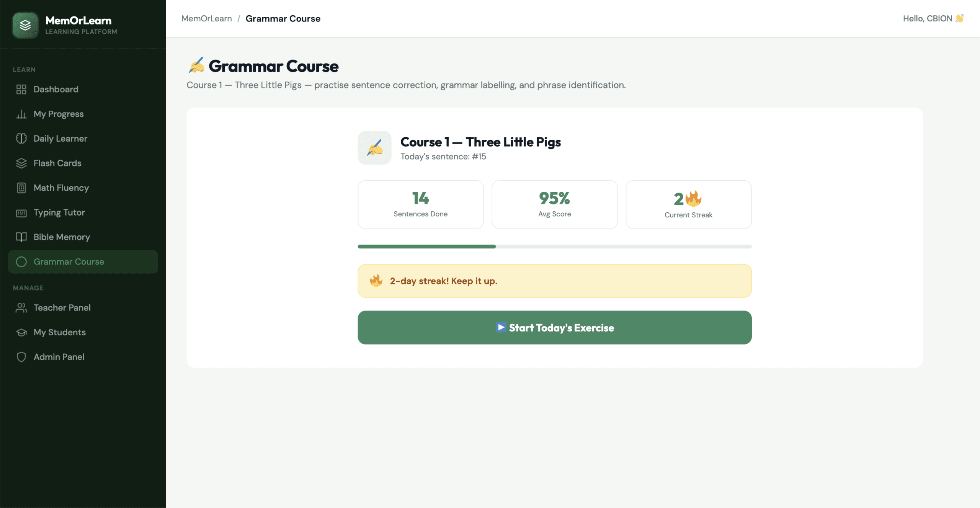Click the Typing Tutor keyboard icon
This screenshot has height=508, width=980.
point(21,213)
